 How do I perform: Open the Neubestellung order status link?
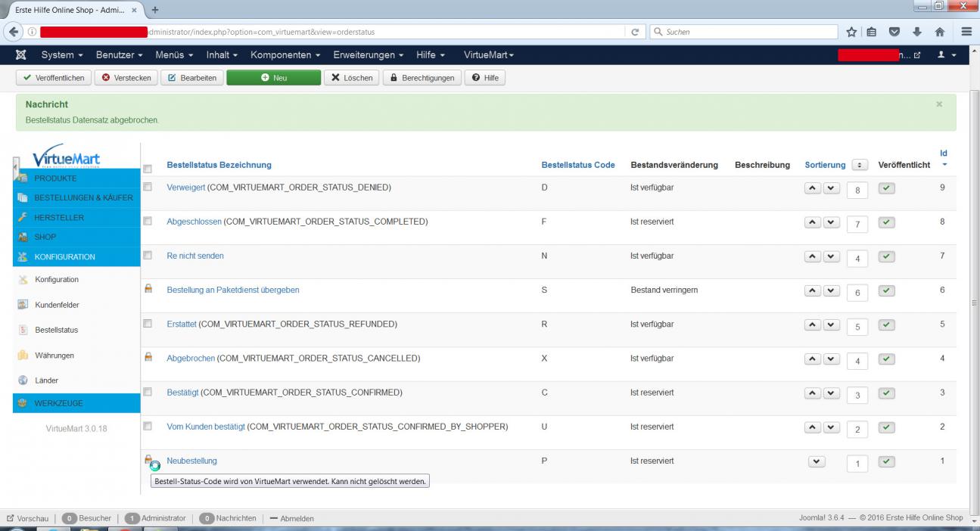pyautogui.click(x=191, y=461)
